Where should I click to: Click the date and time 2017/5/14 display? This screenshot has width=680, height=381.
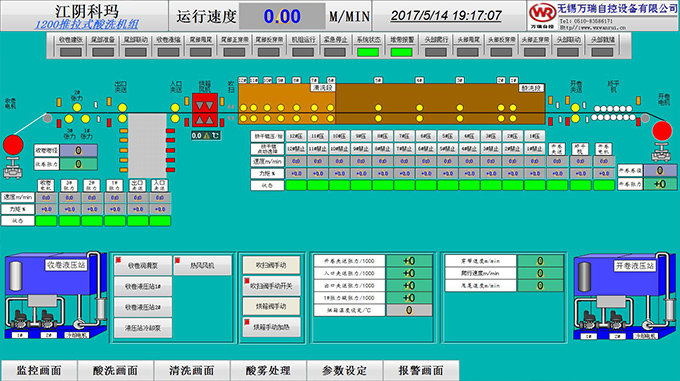pyautogui.click(x=446, y=16)
